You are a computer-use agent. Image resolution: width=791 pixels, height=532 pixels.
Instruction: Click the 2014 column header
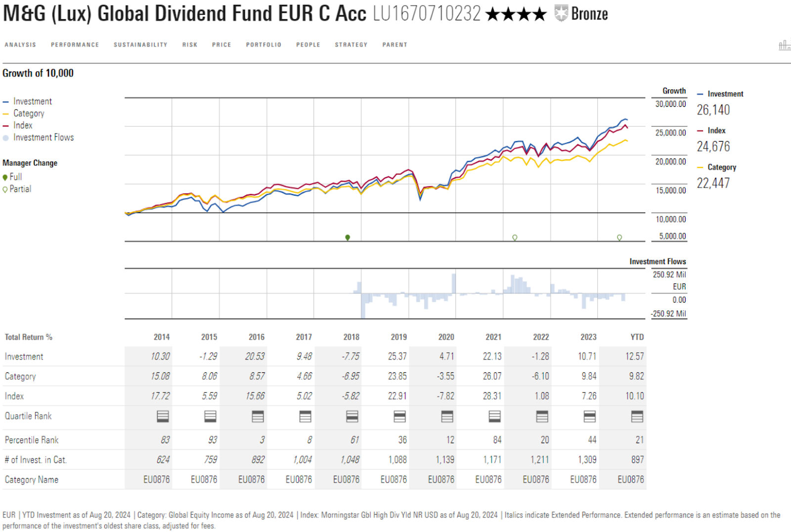[x=162, y=337]
